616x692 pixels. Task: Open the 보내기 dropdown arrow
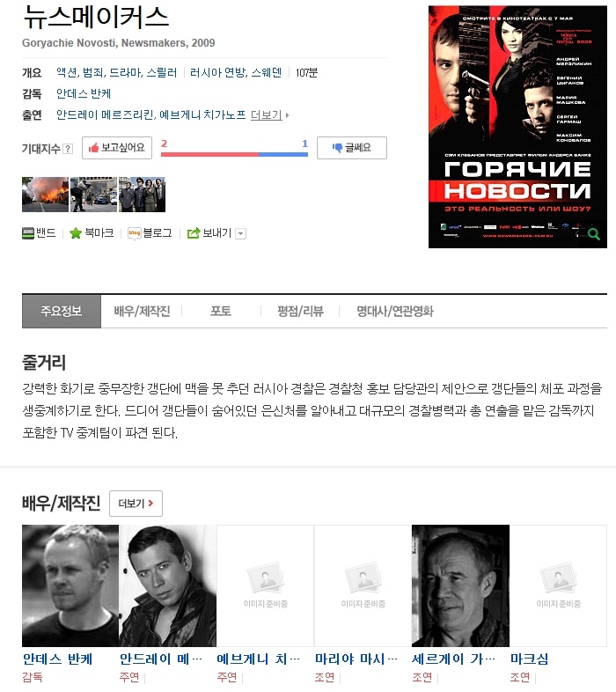point(240,233)
